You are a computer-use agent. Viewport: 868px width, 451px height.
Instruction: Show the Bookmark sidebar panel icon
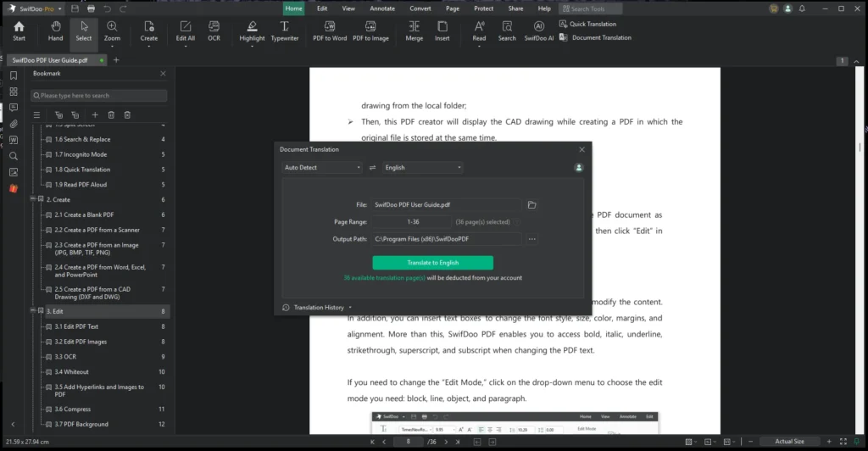tap(14, 75)
